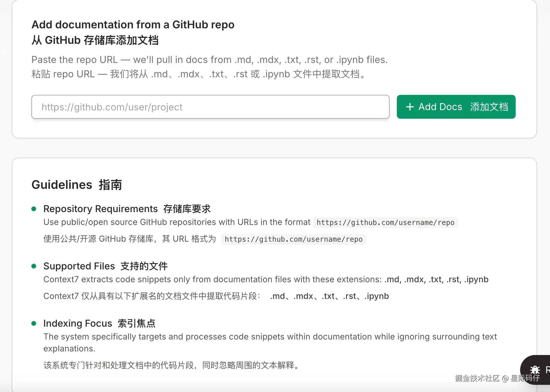Open the bug report widget icon
This screenshot has height=392, width=550.
pos(535,370)
